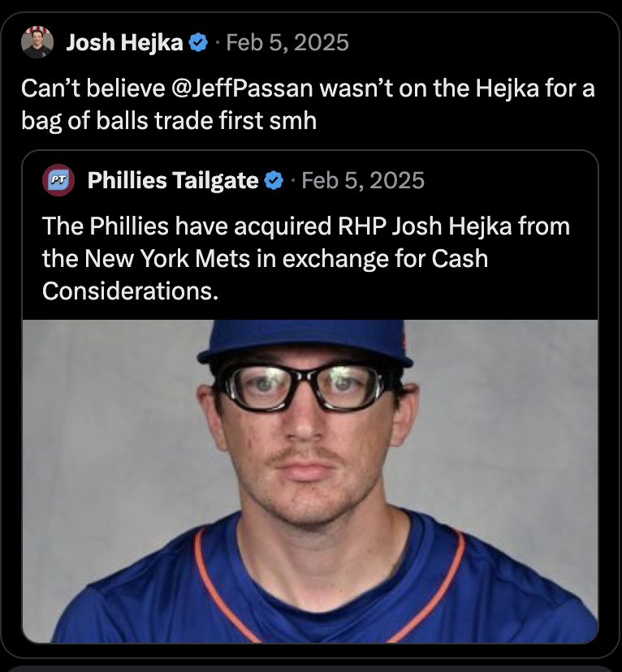Viewport: 622px width, 672px height.
Task: Click Phillies Tailgate's blue verified badge
Action: [x=274, y=180]
